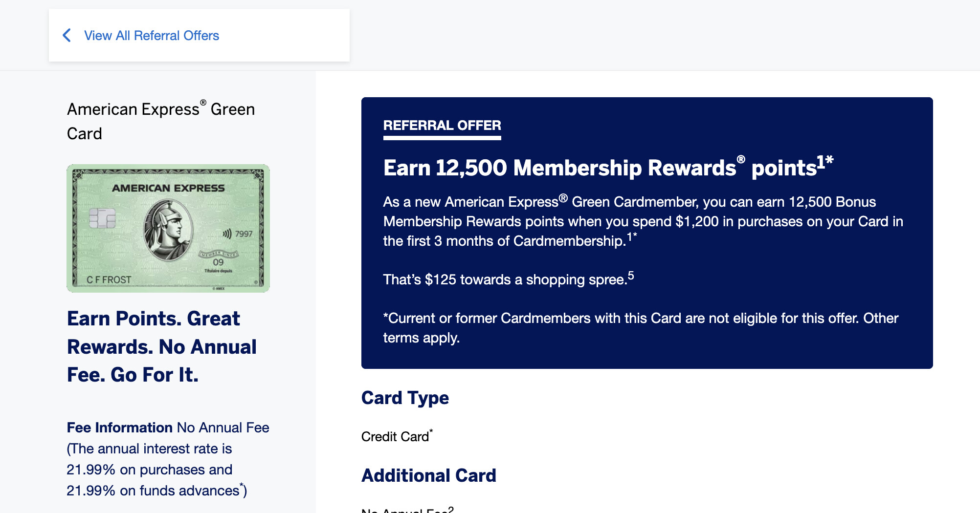Click the Additional Card heading
Image resolution: width=980 pixels, height=513 pixels.
pos(429,475)
